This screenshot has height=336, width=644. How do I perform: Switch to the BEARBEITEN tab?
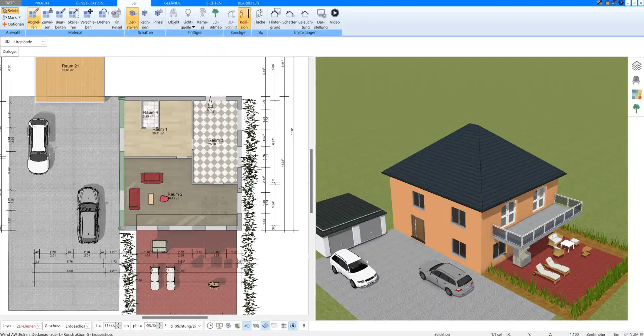[x=248, y=3]
